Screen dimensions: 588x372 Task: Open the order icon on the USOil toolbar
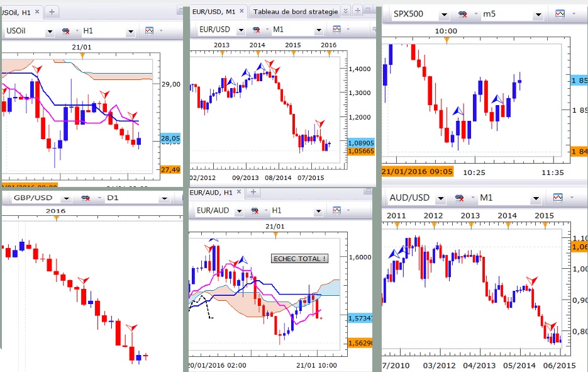click(x=67, y=30)
